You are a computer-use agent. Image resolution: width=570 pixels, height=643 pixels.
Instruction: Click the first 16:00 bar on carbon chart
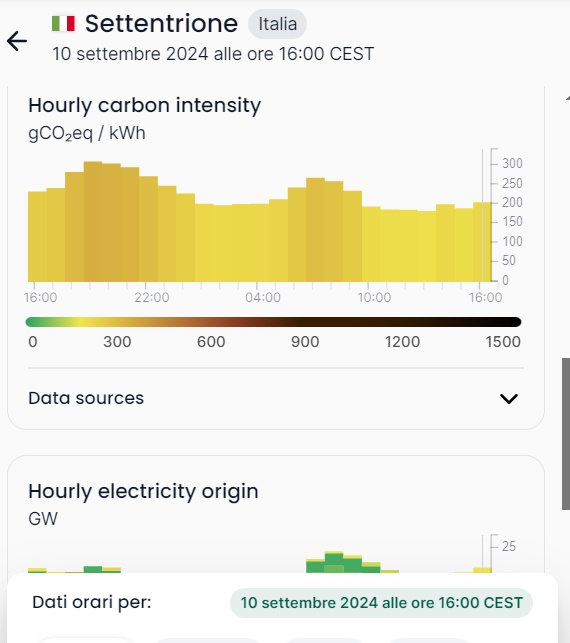pos(37,237)
